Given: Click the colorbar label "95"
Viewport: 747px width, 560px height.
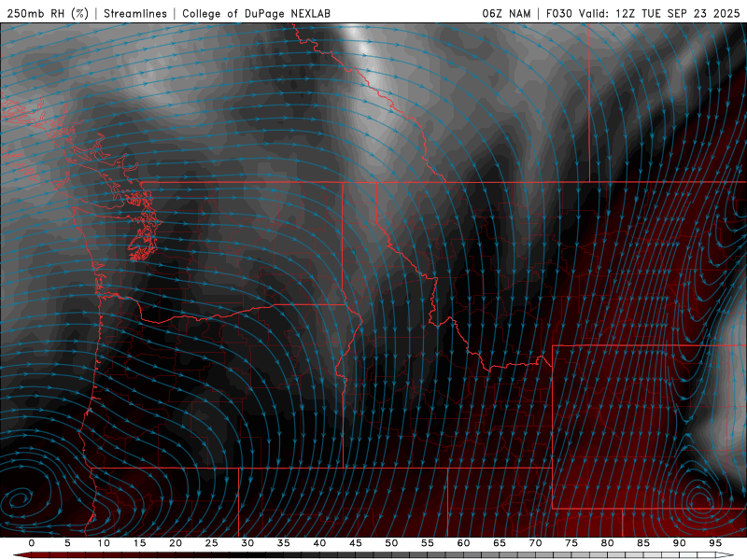Looking at the screenshot, I should click(x=715, y=543).
